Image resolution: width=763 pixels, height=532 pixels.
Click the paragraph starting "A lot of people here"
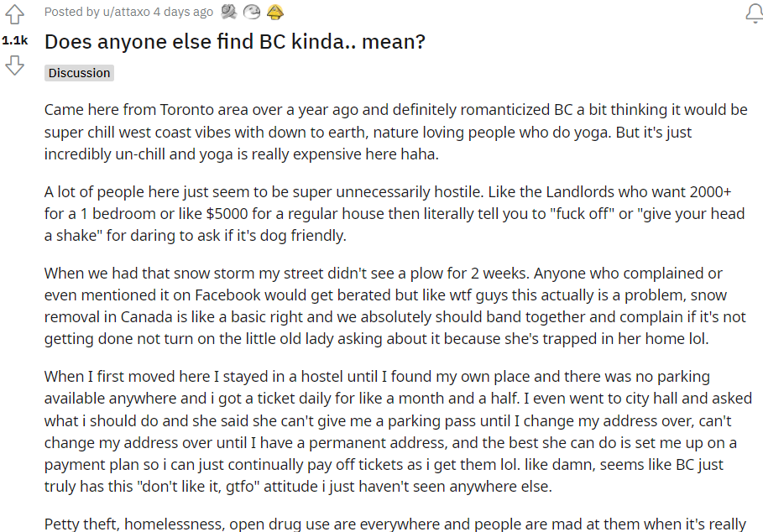[395, 214]
